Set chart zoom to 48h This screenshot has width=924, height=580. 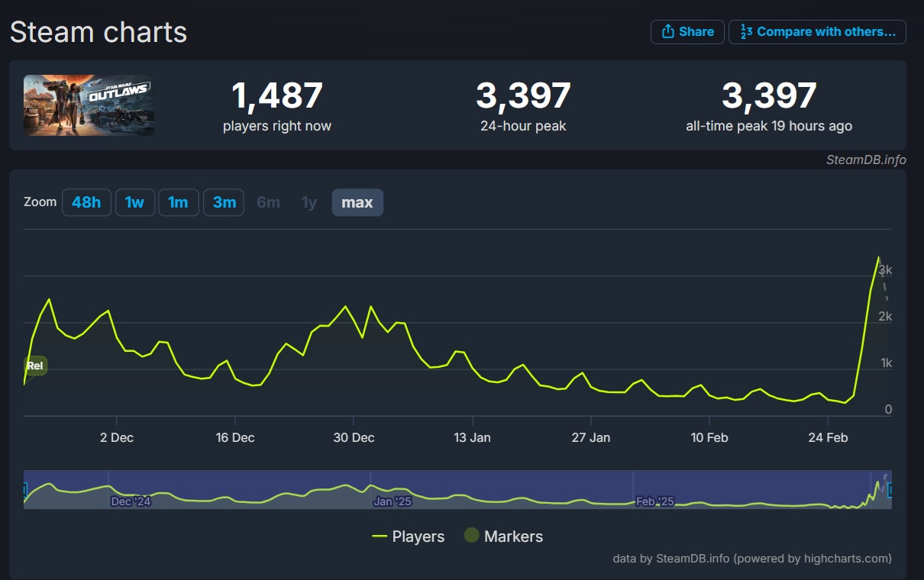pos(86,202)
